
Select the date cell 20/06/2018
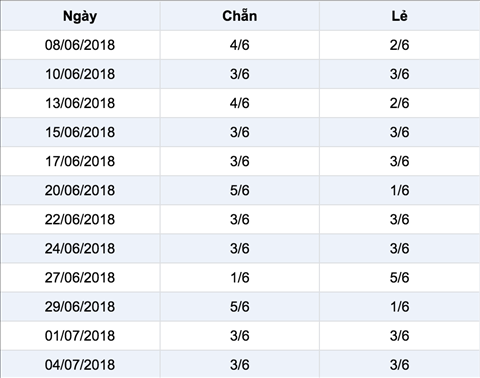(x=80, y=190)
